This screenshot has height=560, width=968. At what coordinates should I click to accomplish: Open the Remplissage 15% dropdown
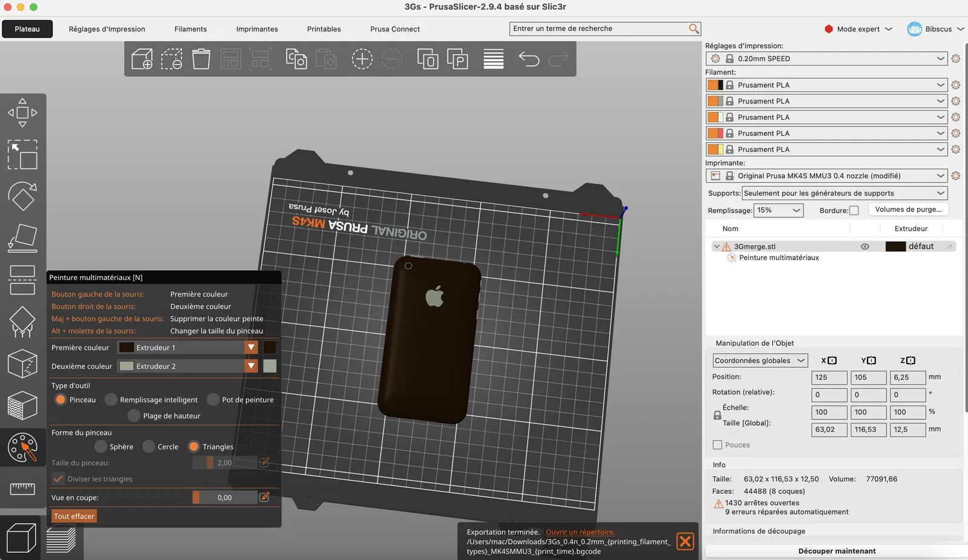[x=779, y=210]
